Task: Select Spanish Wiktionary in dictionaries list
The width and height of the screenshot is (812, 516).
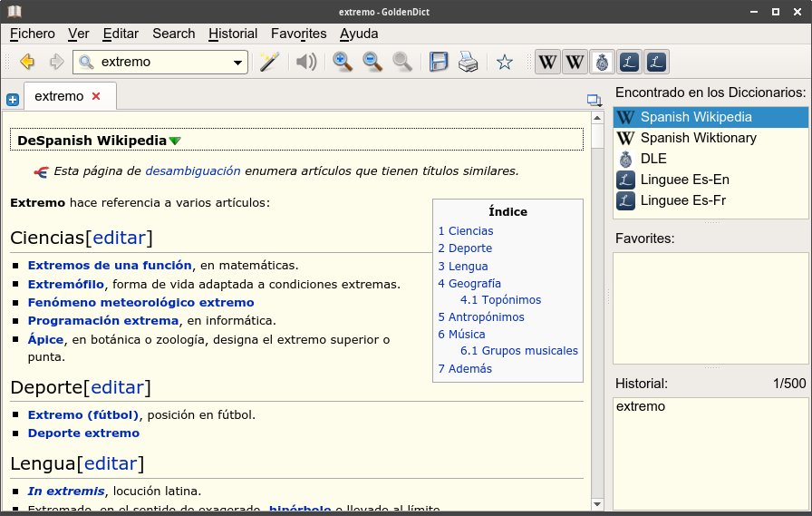Action: [710, 138]
